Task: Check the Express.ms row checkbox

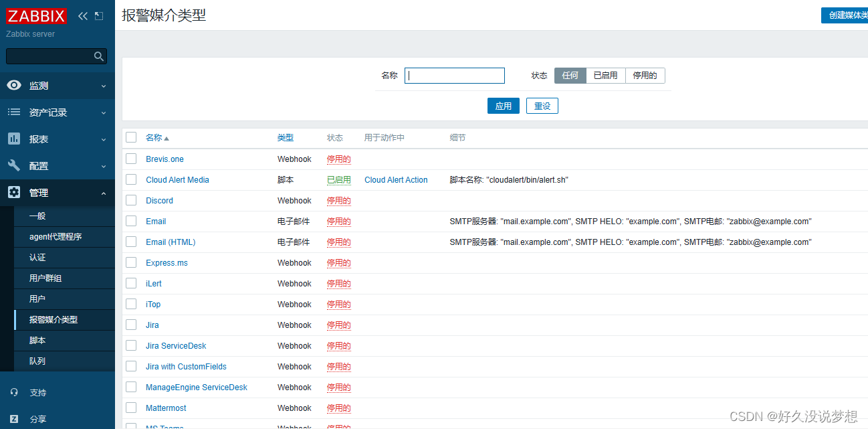Action: click(x=131, y=262)
